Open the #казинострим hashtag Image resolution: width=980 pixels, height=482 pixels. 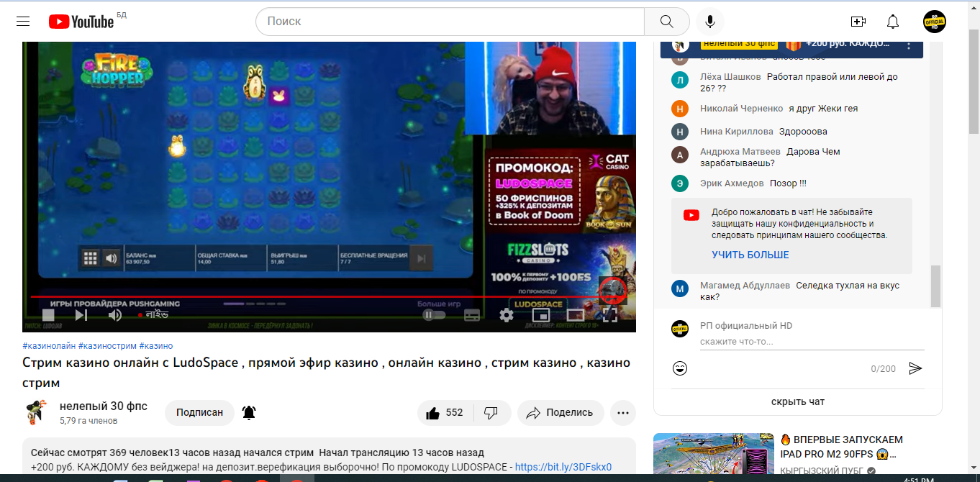pos(107,345)
